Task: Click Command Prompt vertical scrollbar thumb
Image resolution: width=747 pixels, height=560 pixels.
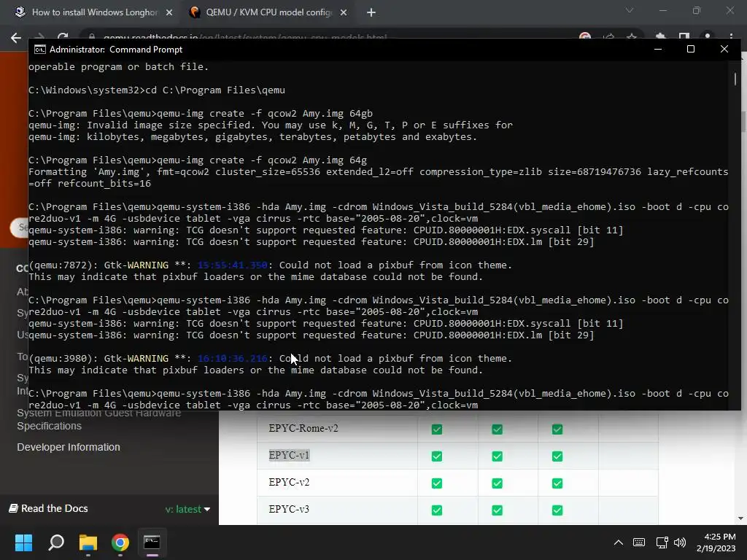Action: pyautogui.click(x=735, y=79)
